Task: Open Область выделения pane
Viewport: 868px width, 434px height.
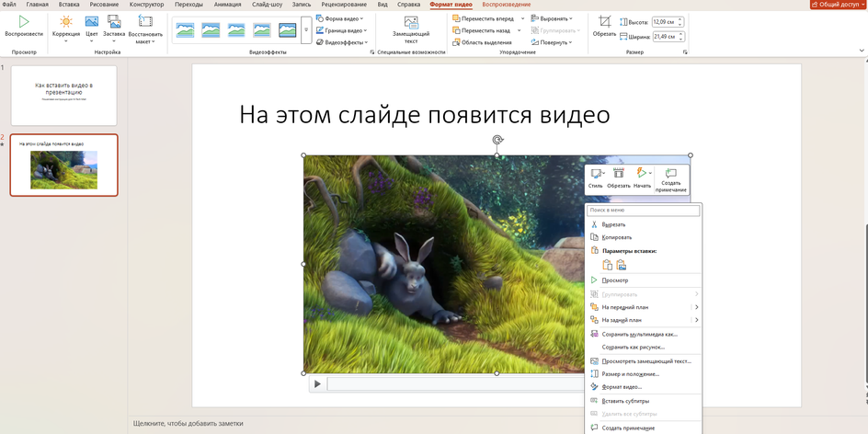Action: click(x=482, y=42)
